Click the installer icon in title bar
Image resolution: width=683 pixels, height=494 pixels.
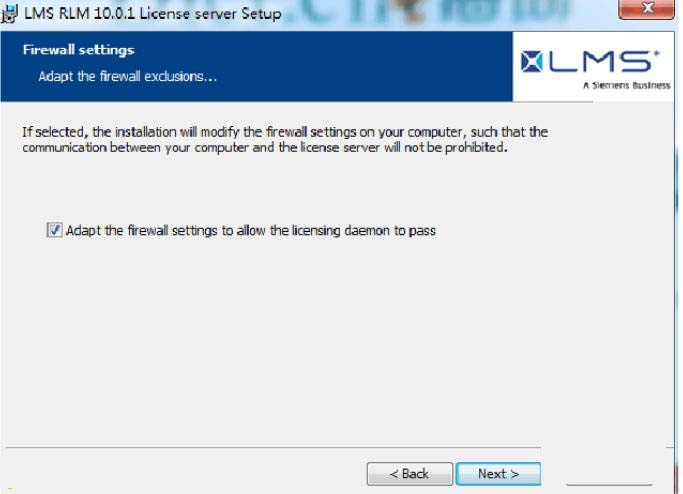pos(10,13)
